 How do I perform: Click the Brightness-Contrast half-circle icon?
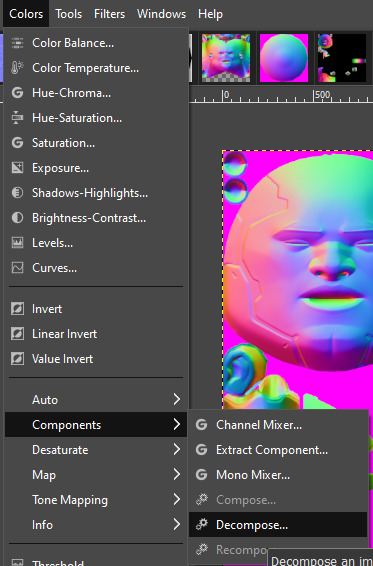(x=17, y=218)
